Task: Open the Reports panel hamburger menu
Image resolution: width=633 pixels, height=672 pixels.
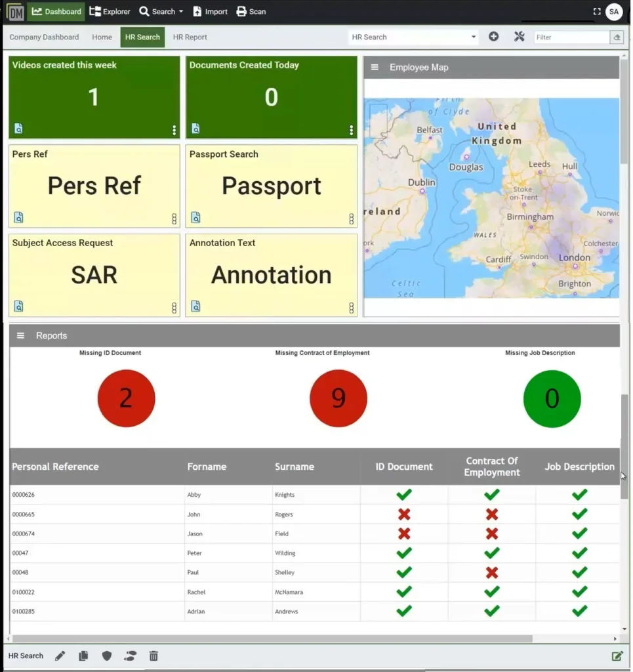Action: point(20,335)
